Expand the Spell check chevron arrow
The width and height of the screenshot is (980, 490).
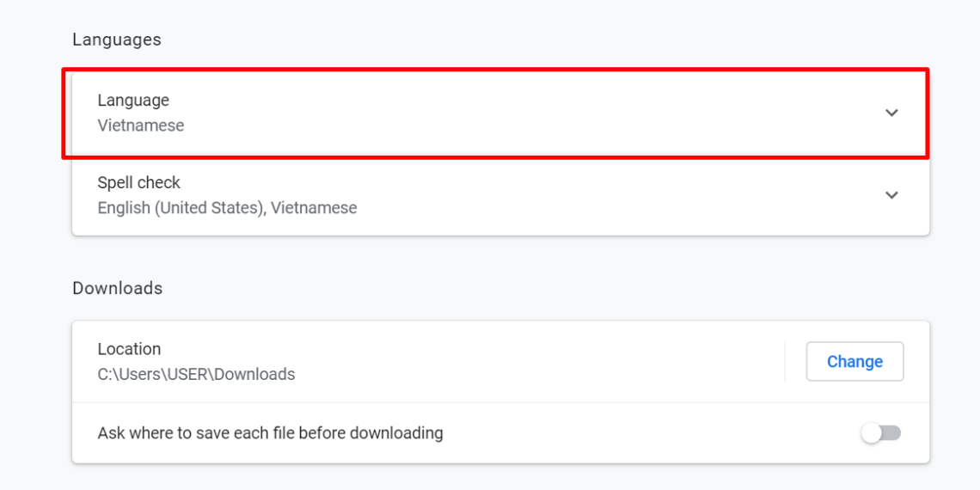click(891, 195)
